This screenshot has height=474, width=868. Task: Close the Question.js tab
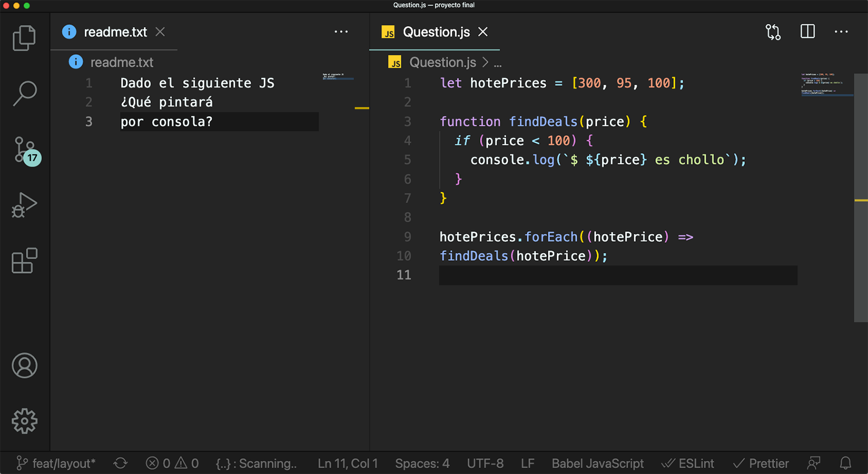point(483,32)
